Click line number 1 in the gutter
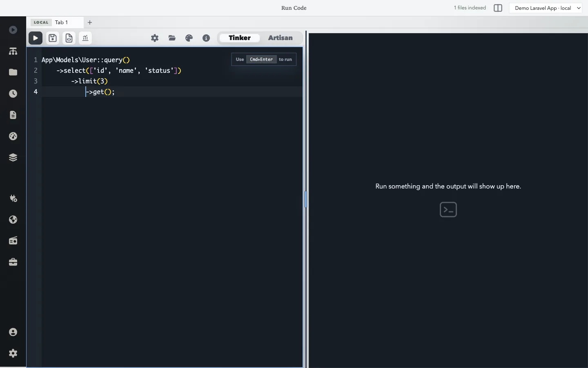Viewport: 588px width, 368px height. point(36,60)
